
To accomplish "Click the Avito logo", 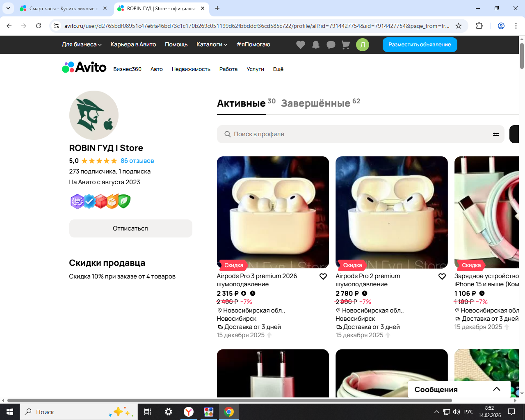I will pyautogui.click(x=84, y=67).
